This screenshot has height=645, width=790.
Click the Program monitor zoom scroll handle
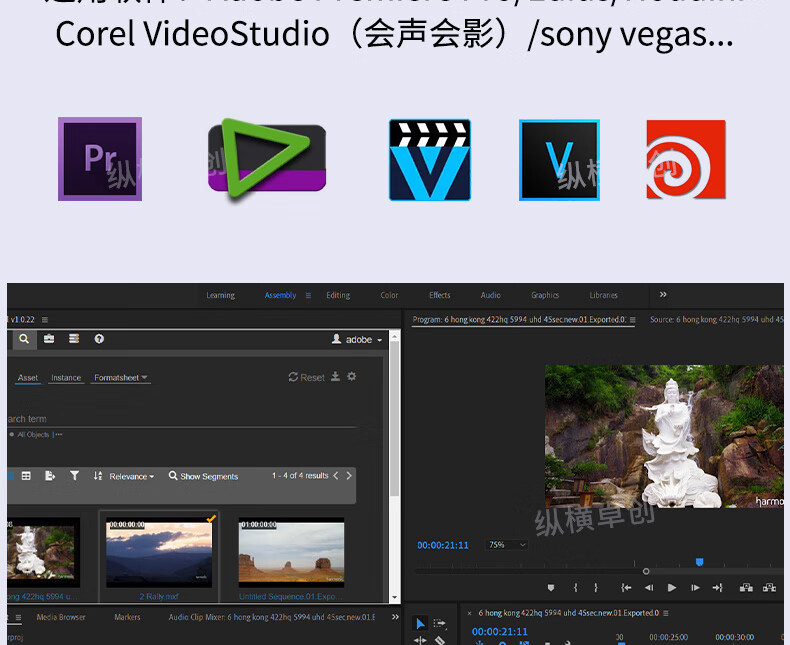pyautogui.click(x=646, y=571)
